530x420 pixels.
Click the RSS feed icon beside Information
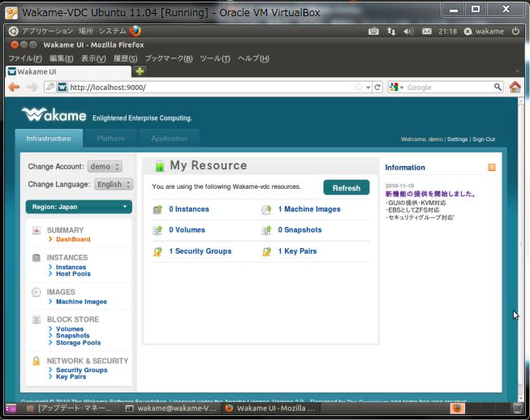pyautogui.click(x=492, y=167)
